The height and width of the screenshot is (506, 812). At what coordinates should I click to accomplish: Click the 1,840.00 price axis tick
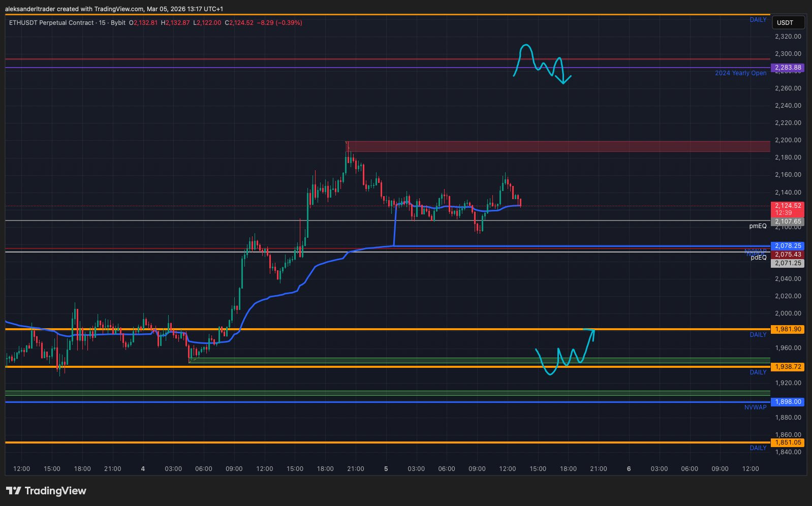click(x=788, y=452)
